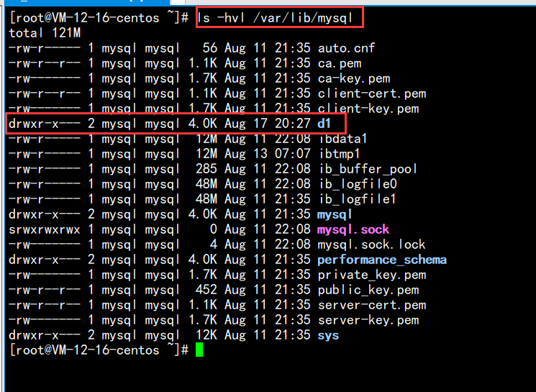Click the top [root@VM-12-16-centos ~]# prompt
The height and width of the screenshot is (392, 536).
tap(99, 18)
